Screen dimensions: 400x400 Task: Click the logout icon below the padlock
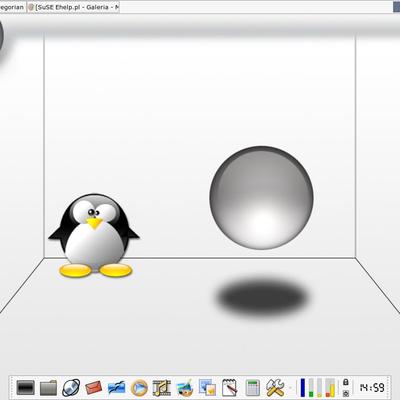coord(346,393)
